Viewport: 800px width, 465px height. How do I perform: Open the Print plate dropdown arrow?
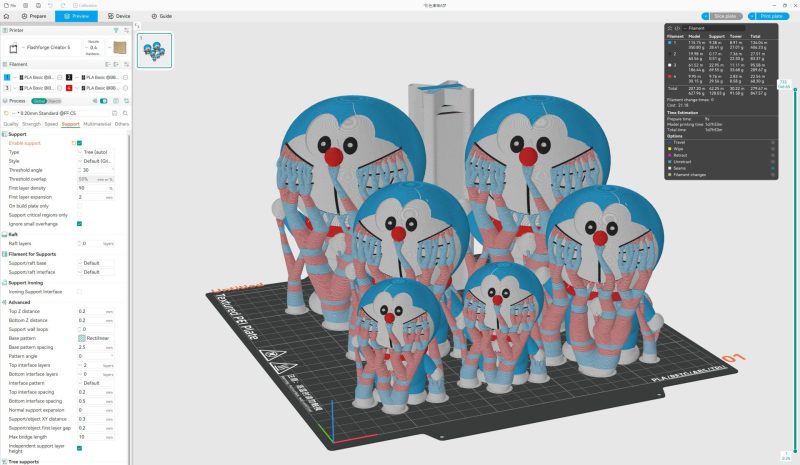pyautogui.click(x=752, y=16)
